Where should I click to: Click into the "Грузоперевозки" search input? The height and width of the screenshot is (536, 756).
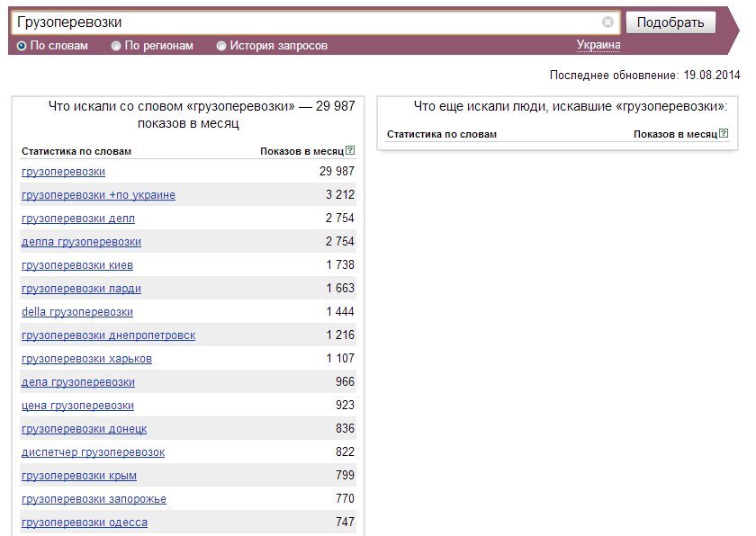(x=306, y=22)
